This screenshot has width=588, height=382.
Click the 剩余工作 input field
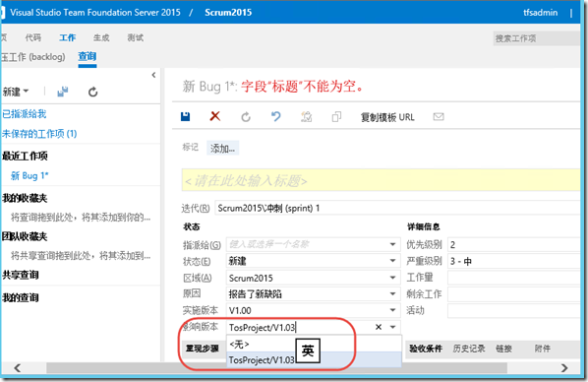(x=513, y=294)
